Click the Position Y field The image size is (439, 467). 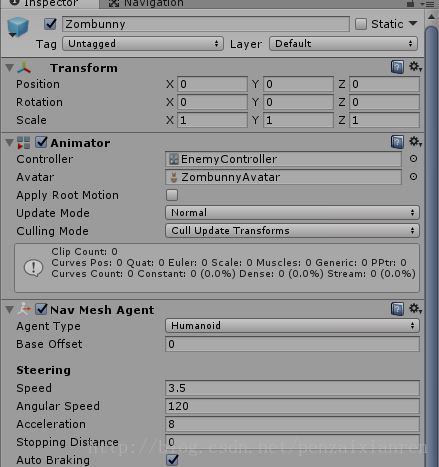coord(298,84)
